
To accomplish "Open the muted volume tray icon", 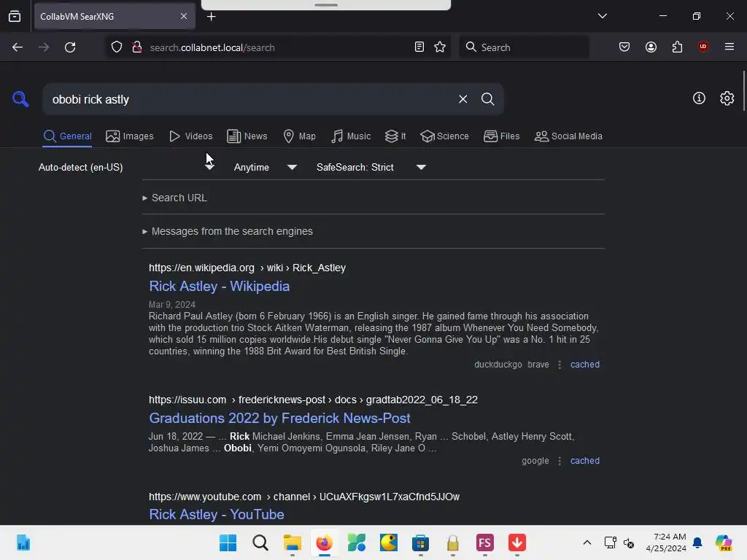I will click(628, 542).
